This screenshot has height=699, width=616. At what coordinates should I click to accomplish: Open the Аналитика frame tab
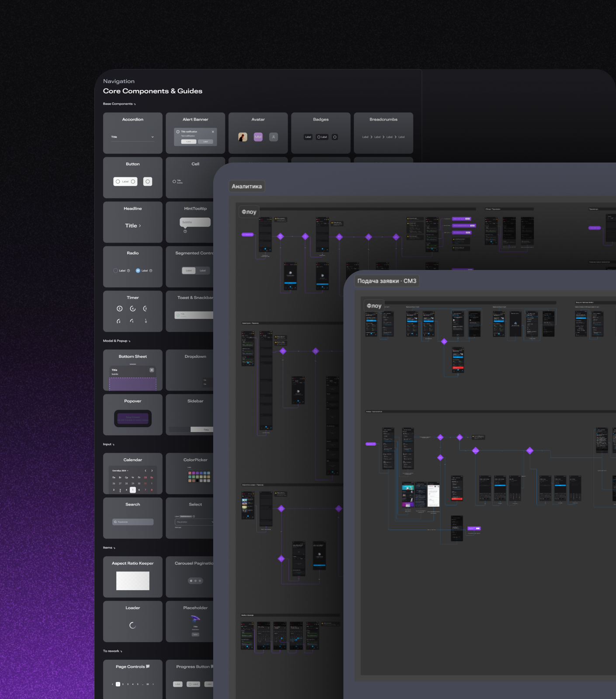click(247, 186)
